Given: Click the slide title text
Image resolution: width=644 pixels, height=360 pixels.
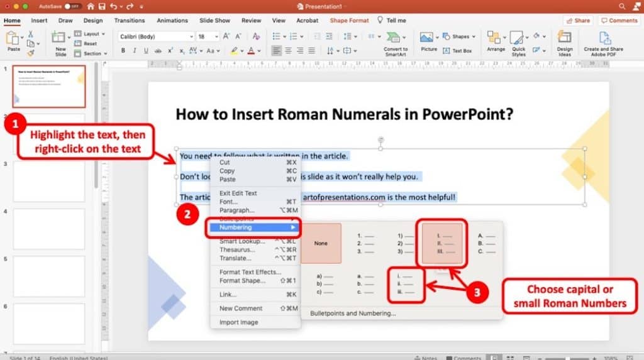Looking at the screenshot, I should [x=344, y=114].
